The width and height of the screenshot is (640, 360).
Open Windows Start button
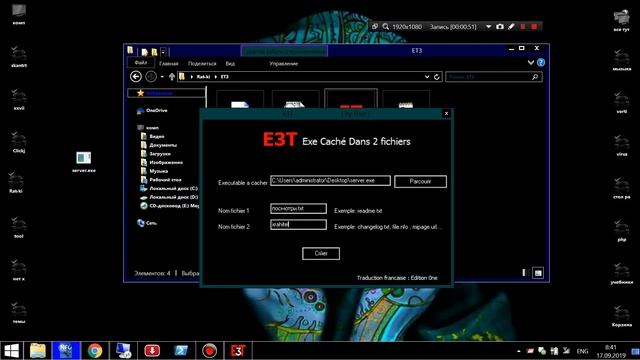(11, 351)
